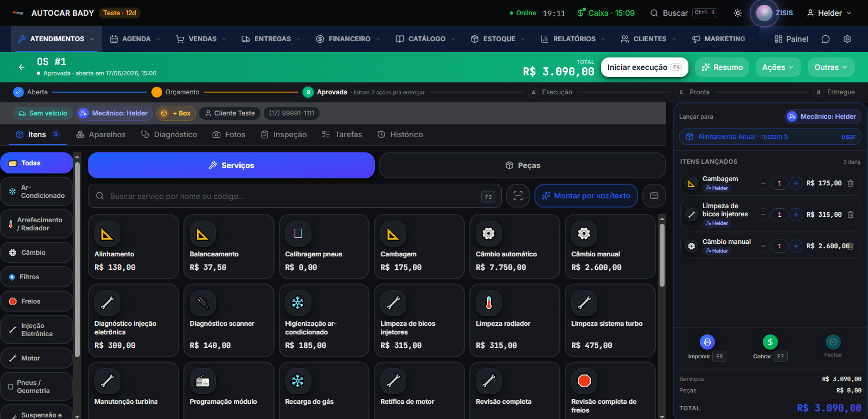
Task: Click the Cobrar dollar icon
Action: [770, 342]
